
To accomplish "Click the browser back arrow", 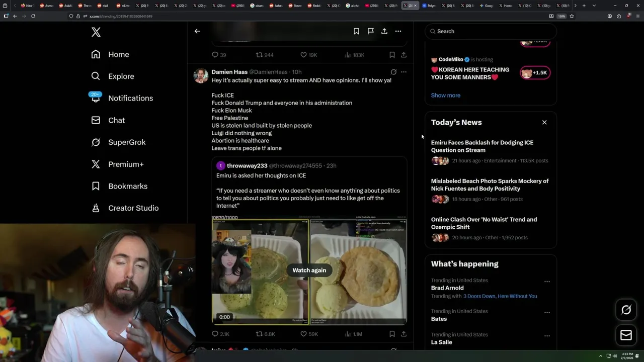I will (x=15, y=16).
